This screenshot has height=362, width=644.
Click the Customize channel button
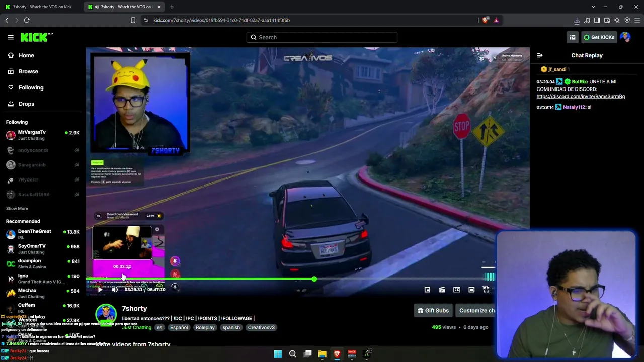click(x=476, y=311)
